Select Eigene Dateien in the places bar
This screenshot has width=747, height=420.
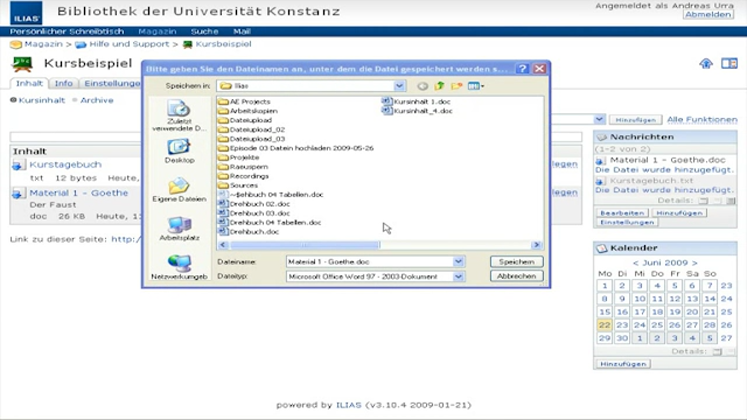point(179,190)
